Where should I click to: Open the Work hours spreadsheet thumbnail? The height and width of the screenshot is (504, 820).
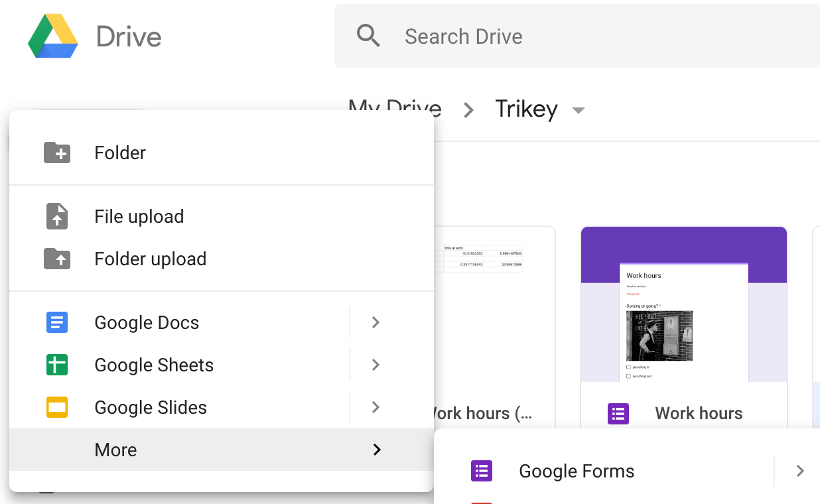[494, 304]
